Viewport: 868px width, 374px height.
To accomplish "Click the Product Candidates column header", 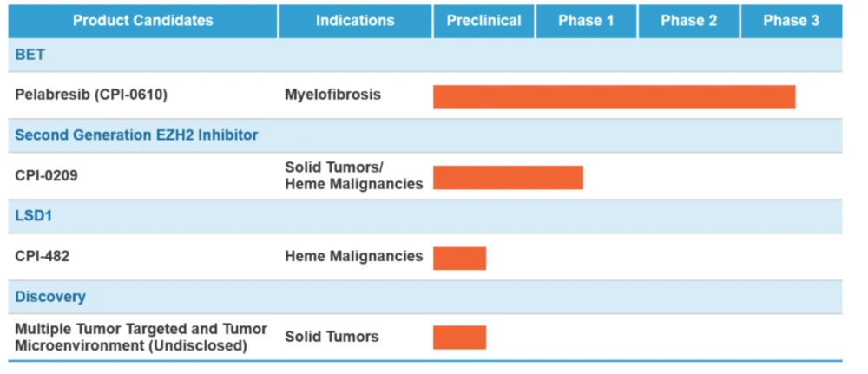I will [143, 21].
